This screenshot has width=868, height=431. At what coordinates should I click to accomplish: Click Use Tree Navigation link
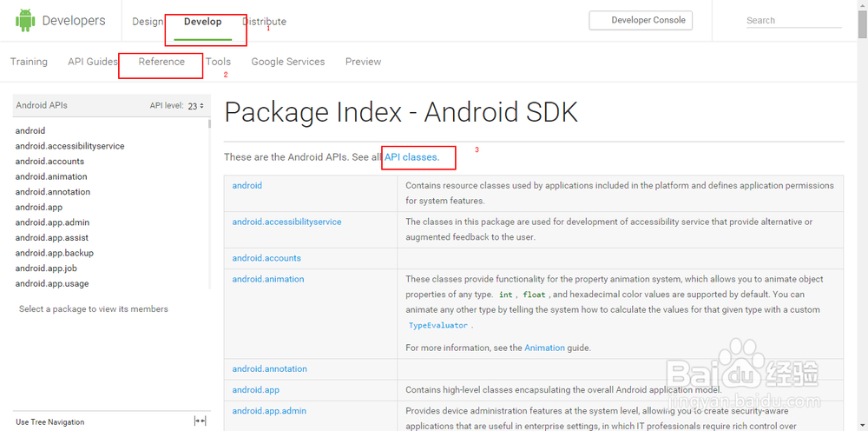coord(50,422)
